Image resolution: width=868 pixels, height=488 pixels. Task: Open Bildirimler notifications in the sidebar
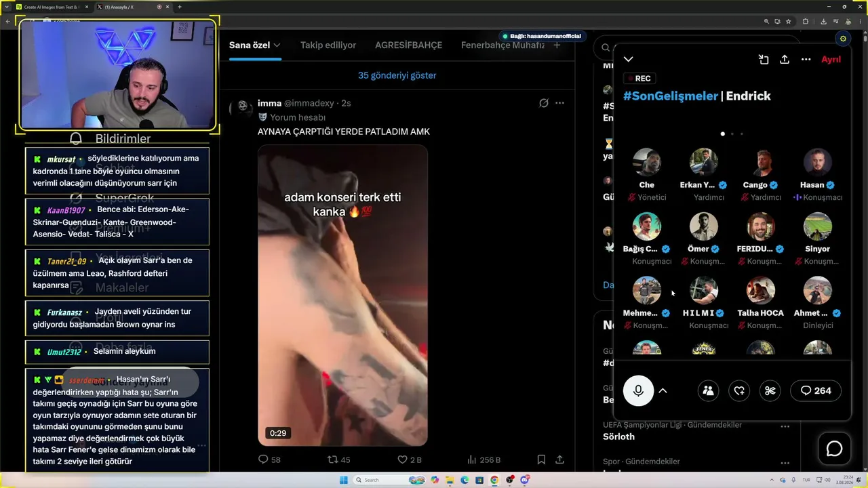[112, 139]
